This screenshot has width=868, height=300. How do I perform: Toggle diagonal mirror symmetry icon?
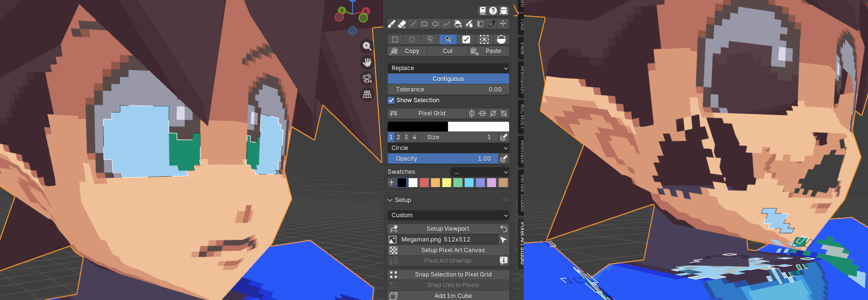click(493, 113)
